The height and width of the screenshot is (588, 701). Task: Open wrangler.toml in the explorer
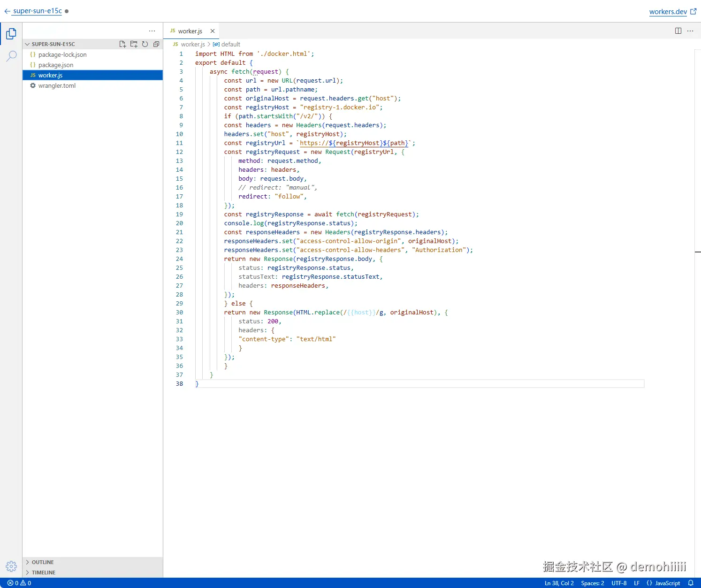point(93,85)
